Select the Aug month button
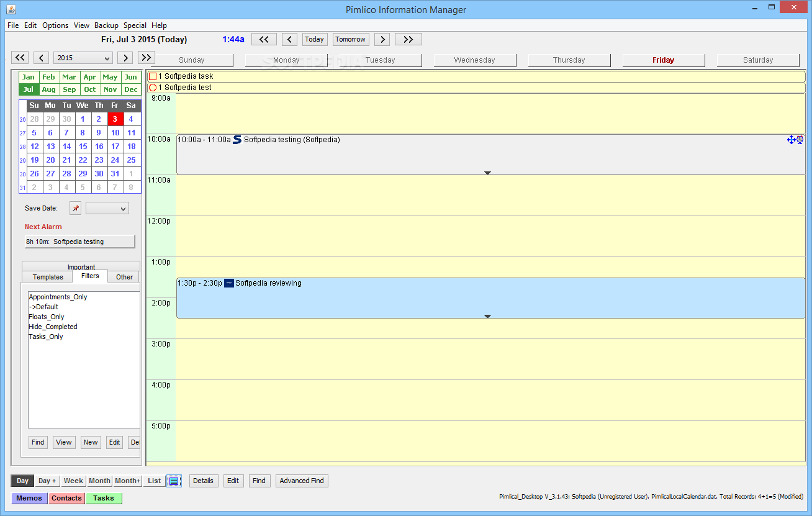This screenshot has height=516, width=812. click(49, 89)
